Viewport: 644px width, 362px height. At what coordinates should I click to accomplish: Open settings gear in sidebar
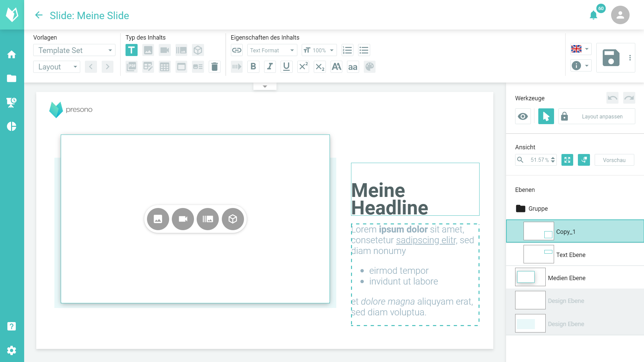pos(12,350)
